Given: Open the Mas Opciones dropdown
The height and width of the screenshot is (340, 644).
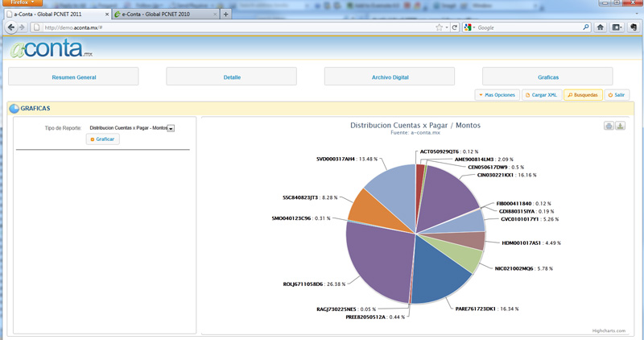Looking at the screenshot, I should pyautogui.click(x=497, y=95).
